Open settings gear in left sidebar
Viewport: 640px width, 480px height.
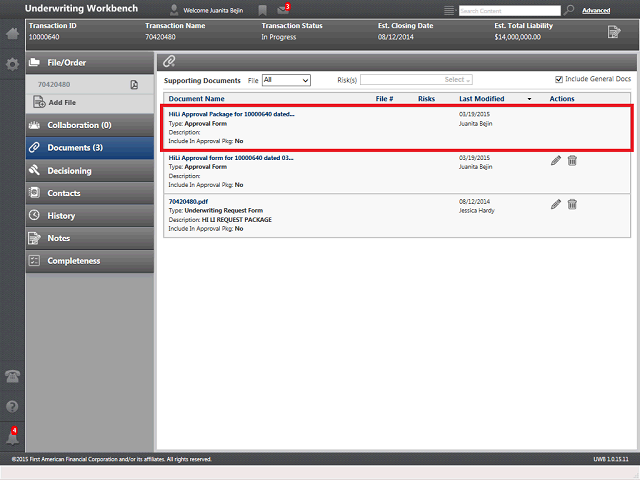point(12,64)
